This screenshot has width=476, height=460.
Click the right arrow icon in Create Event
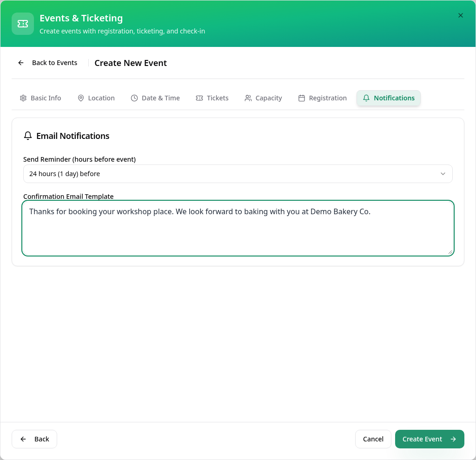coord(453,439)
